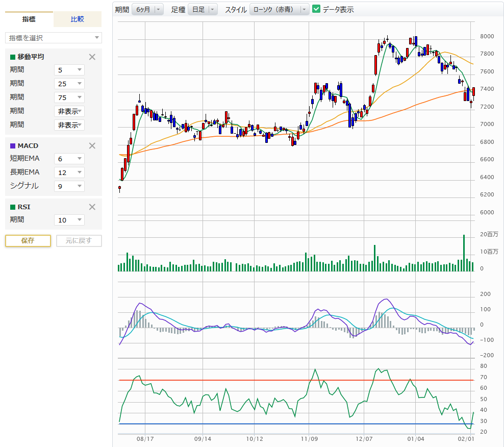Remove the 移動平均 indicator with its X icon
The width and height of the screenshot is (504, 447).
[92, 57]
